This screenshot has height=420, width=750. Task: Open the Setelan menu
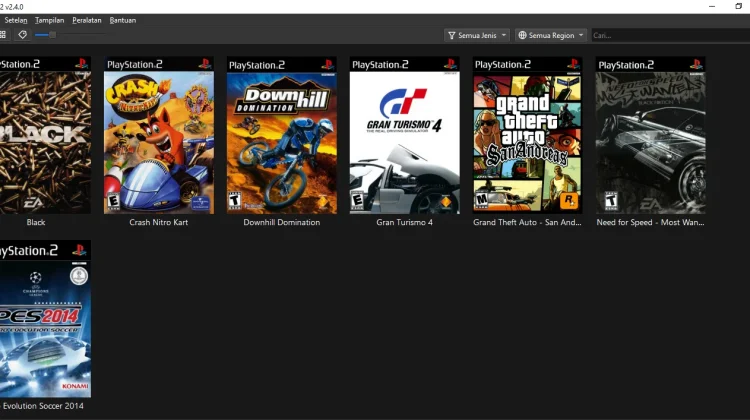(x=16, y=20)
